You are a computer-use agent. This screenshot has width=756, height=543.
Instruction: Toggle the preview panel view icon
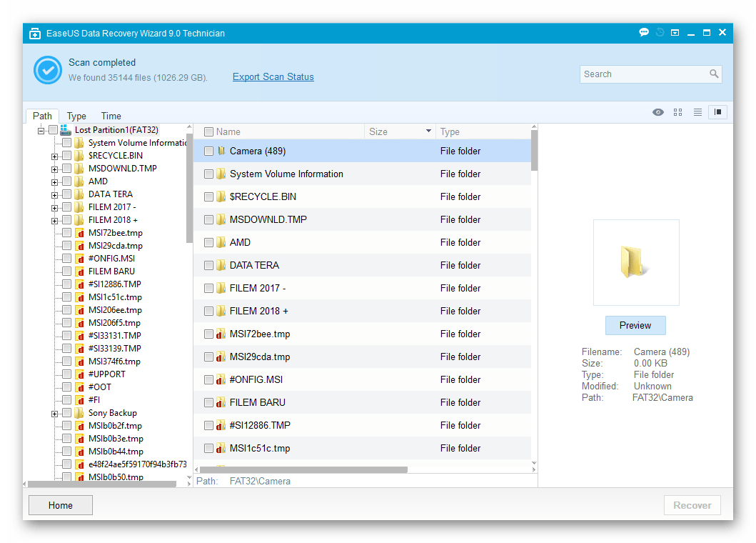[x=717, y=112]
